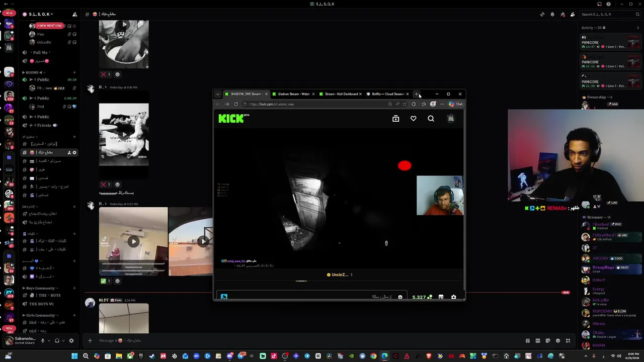Open a new browser tab
Viewport: 644px width, 362px height.
click(x=416, y=94)
